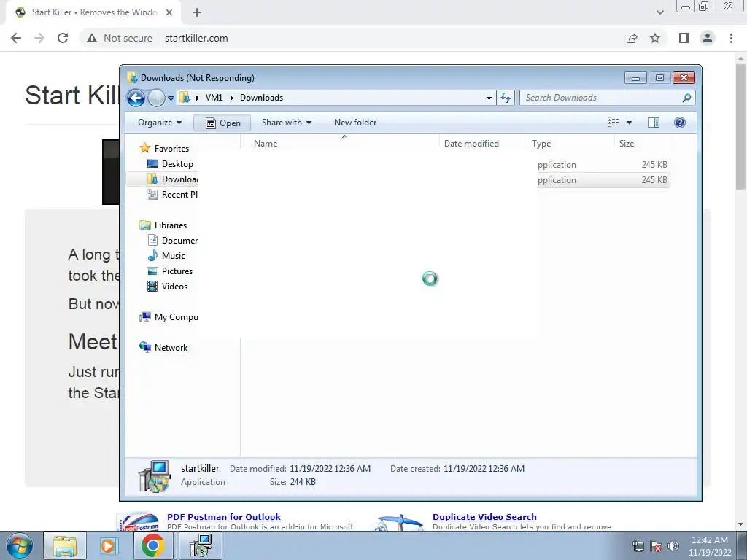Click Explorer forward arrow button
The width and height of the screenshot is (747, 560).
point(156,98)
